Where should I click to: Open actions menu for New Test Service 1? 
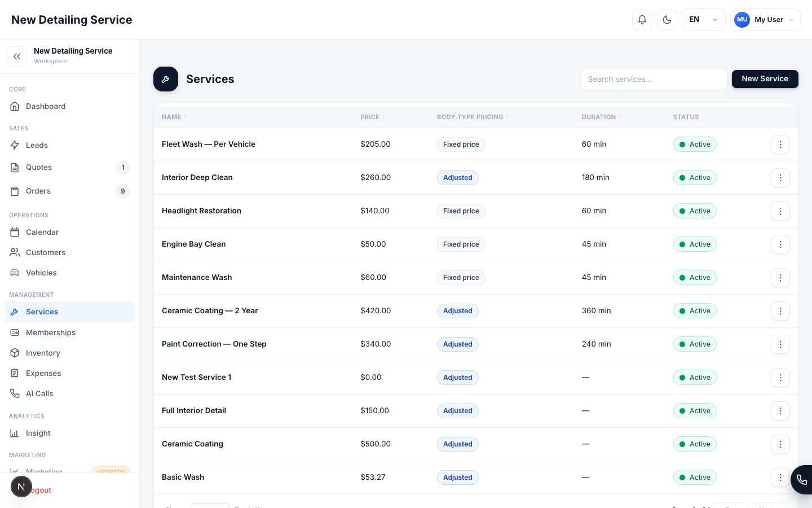[780, 378]
